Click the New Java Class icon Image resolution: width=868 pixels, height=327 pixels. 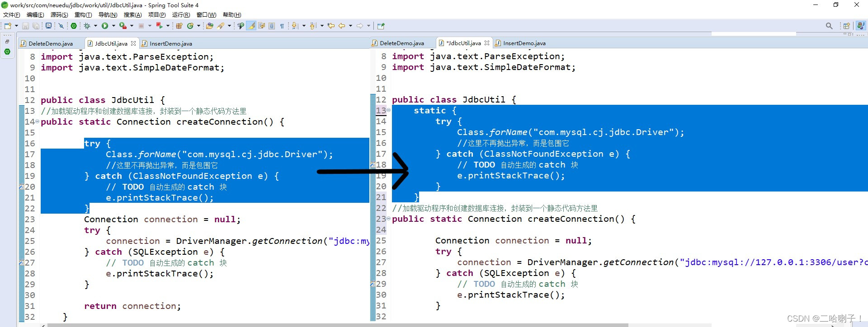[x=190, y=26]
